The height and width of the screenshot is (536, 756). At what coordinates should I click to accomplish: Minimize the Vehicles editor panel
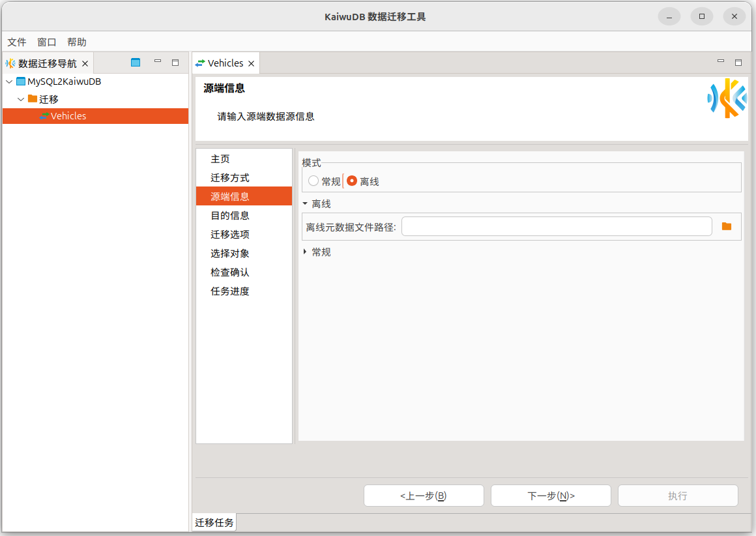point(721,62)
